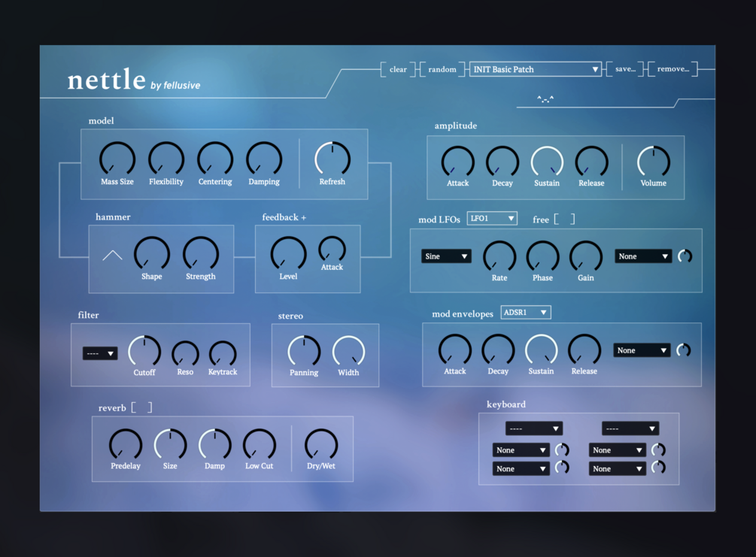Open the LFO1 selector dropdown

pyautogui.click(x=492, y=218)
